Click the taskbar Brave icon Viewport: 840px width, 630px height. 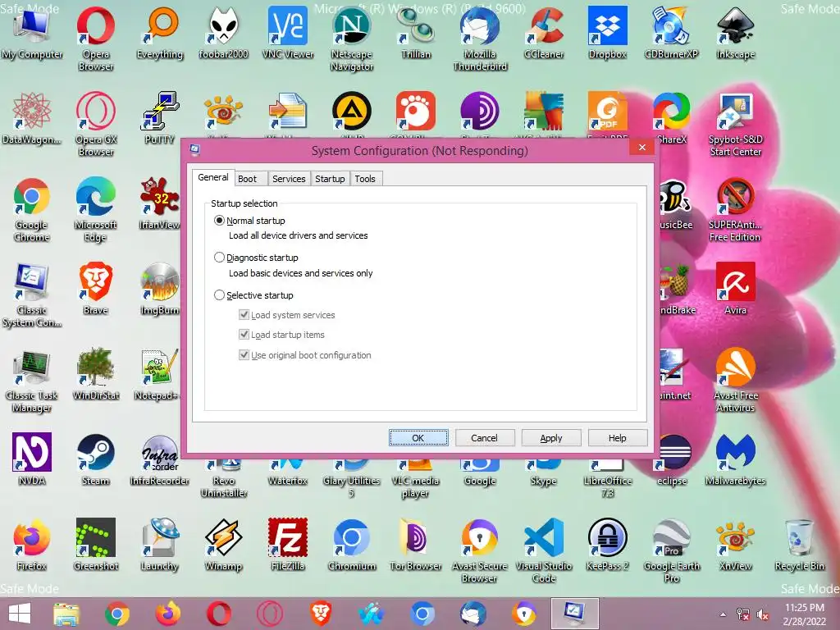(321, 614)
